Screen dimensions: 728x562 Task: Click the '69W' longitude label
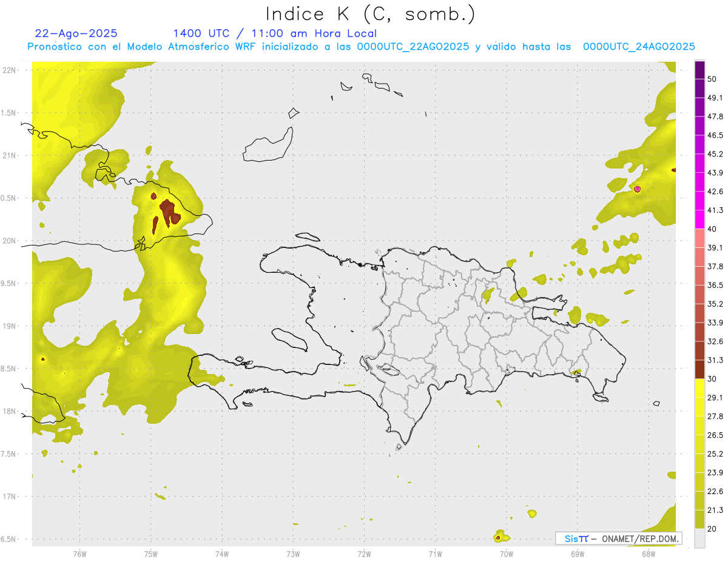coord(578,554)
